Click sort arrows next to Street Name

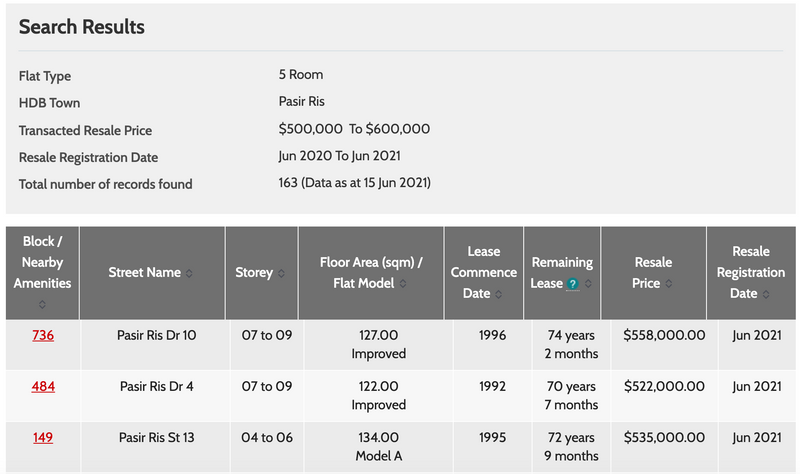coord(189,273)
